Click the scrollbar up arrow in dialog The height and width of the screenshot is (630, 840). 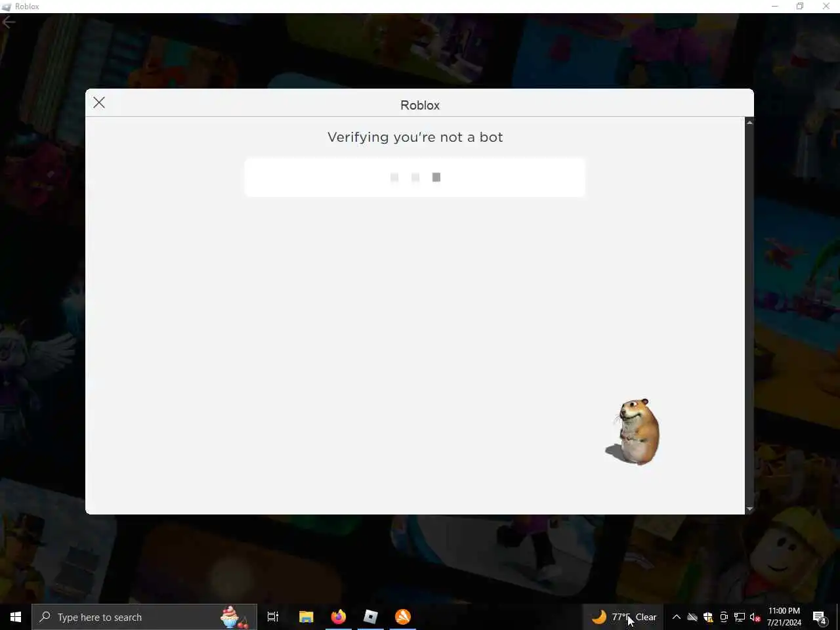(x=749, y=122)
